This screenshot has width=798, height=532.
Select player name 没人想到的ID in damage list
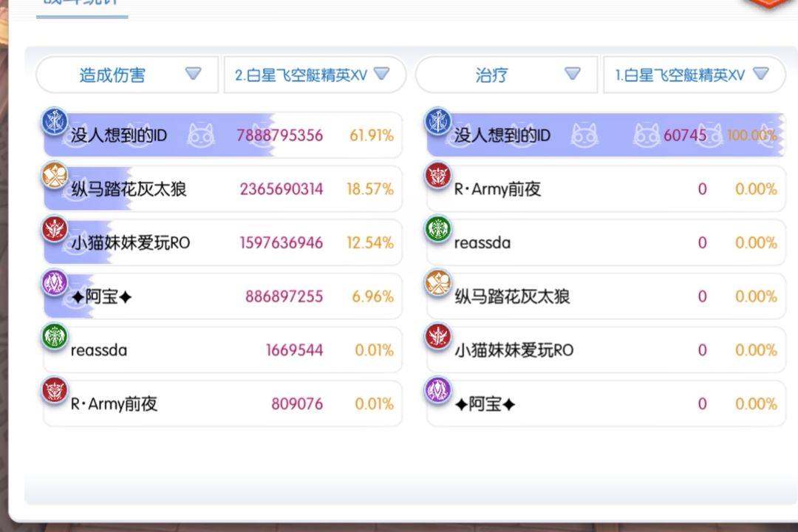click(118, 135)
